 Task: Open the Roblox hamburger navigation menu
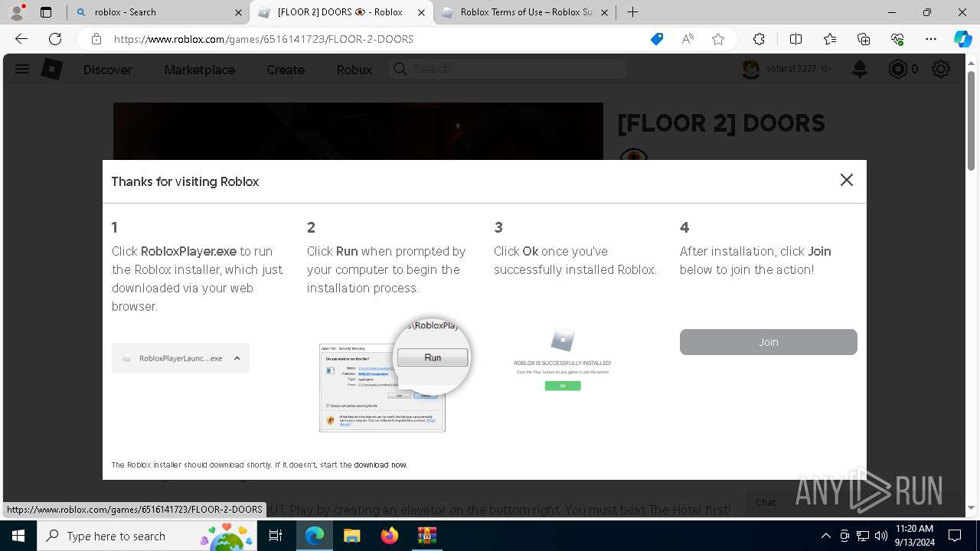coord(22,69)
